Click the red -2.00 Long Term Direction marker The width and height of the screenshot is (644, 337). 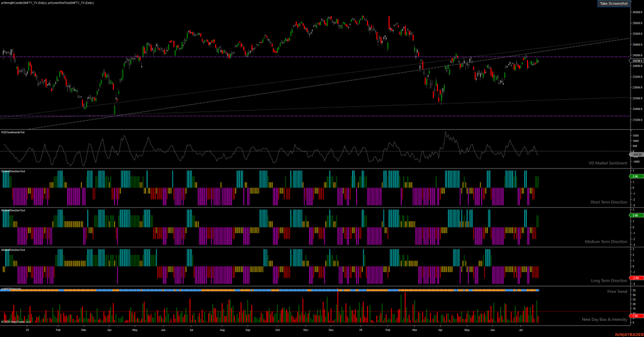pyautogui.click(x=636, y=277)
